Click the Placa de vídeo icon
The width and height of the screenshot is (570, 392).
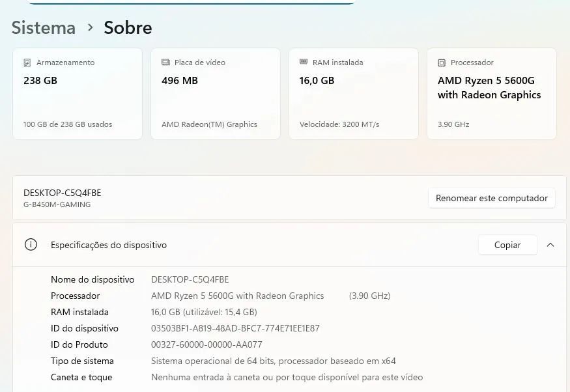(x=165, y=62)
